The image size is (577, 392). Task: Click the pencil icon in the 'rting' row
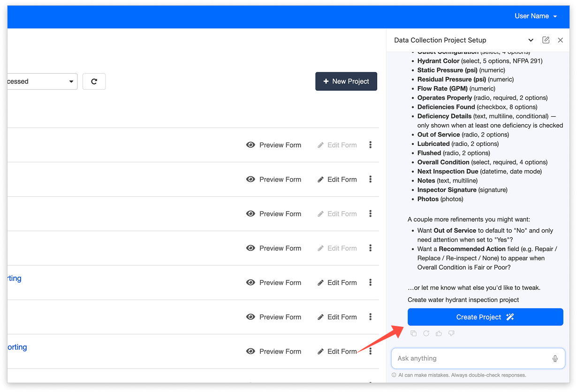[320, 282]
